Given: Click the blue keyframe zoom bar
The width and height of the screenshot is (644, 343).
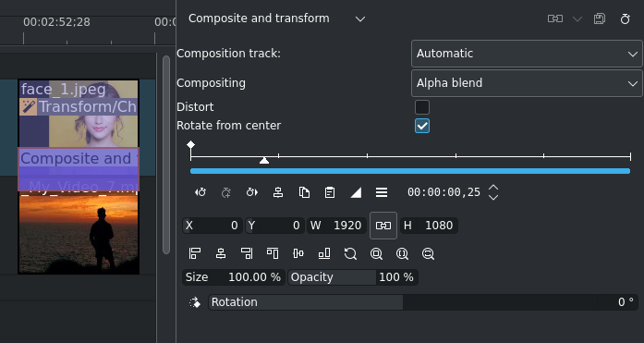Looking at the screenshot, I should coord(410,171).
